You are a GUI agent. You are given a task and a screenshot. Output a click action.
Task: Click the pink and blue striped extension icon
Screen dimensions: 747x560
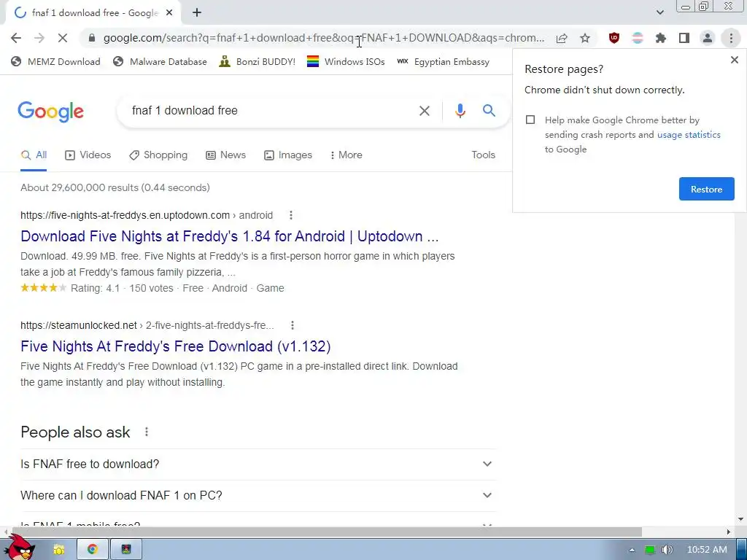[638, 38]
